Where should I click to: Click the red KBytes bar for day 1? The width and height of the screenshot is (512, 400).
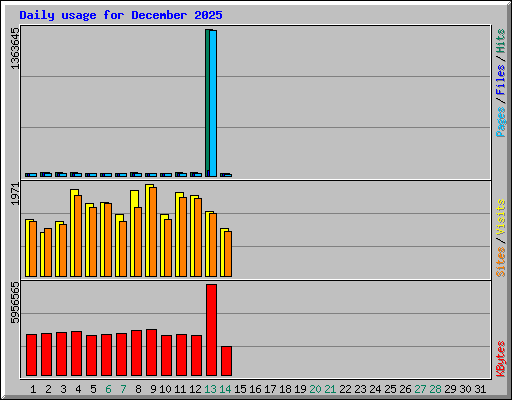point(31,355)
